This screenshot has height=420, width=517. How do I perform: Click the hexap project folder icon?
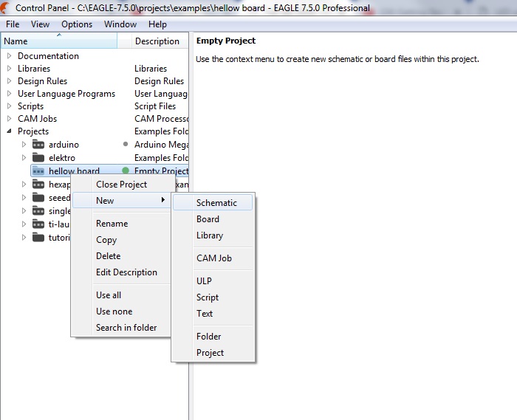click(x=38, y=184)
